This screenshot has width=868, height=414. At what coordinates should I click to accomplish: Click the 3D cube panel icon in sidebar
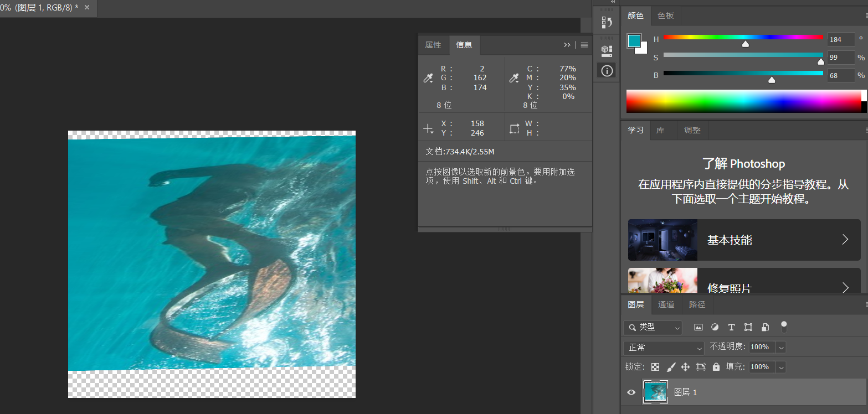(x=607, y=50)
